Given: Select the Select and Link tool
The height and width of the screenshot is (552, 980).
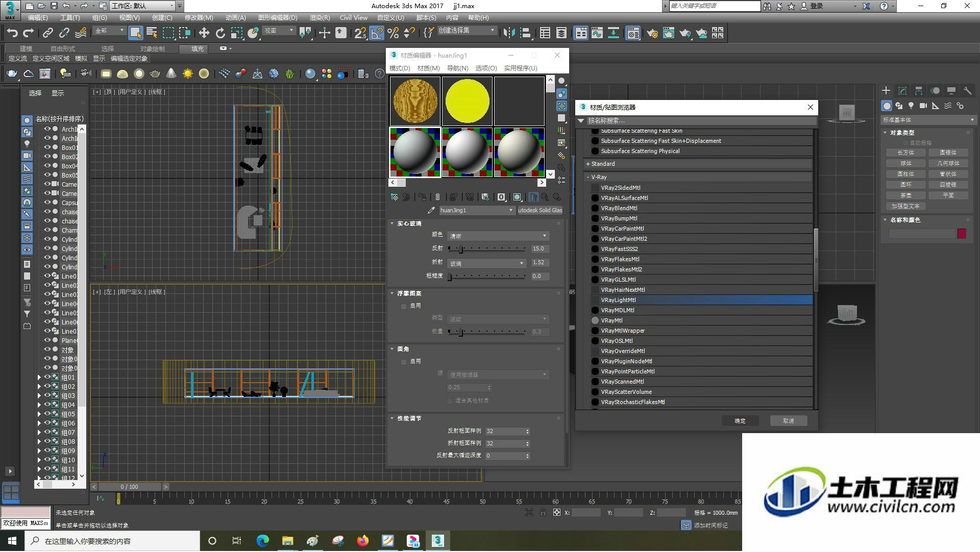Looking at the screenshot, I should 47,33.
